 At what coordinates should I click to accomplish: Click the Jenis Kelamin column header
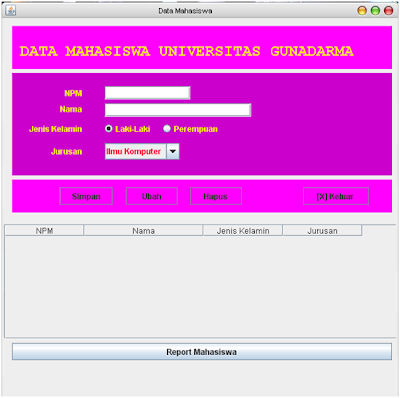(243, 231)
